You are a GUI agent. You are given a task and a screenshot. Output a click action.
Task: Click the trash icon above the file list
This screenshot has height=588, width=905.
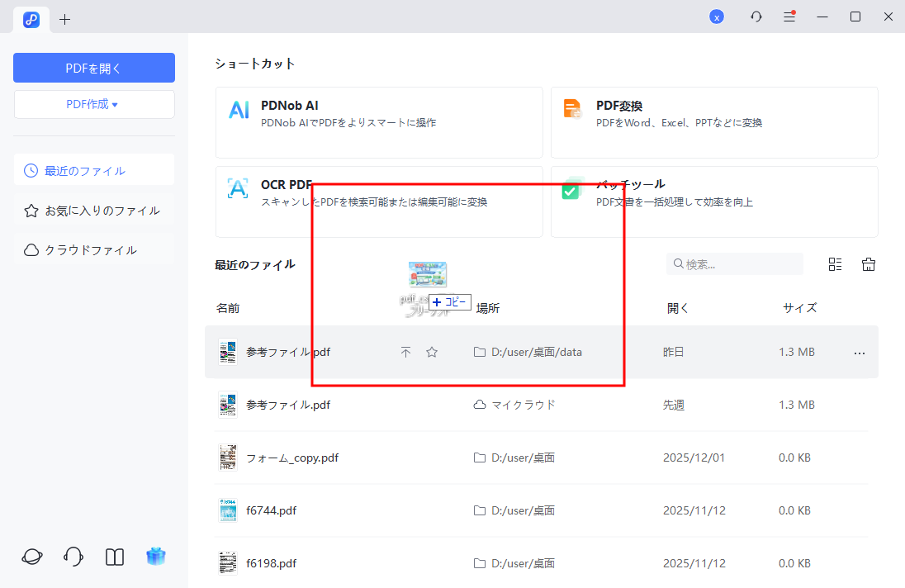(x=868, y=263)
